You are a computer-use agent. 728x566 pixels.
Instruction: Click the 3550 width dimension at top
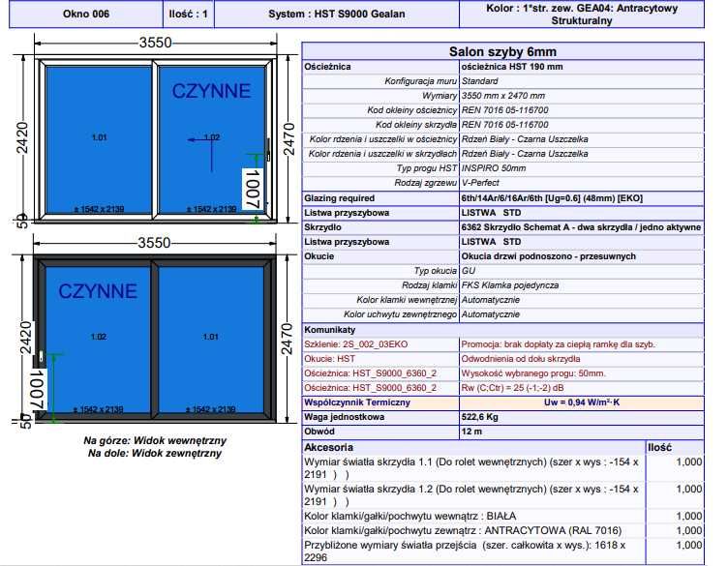(x=156, y=43)
